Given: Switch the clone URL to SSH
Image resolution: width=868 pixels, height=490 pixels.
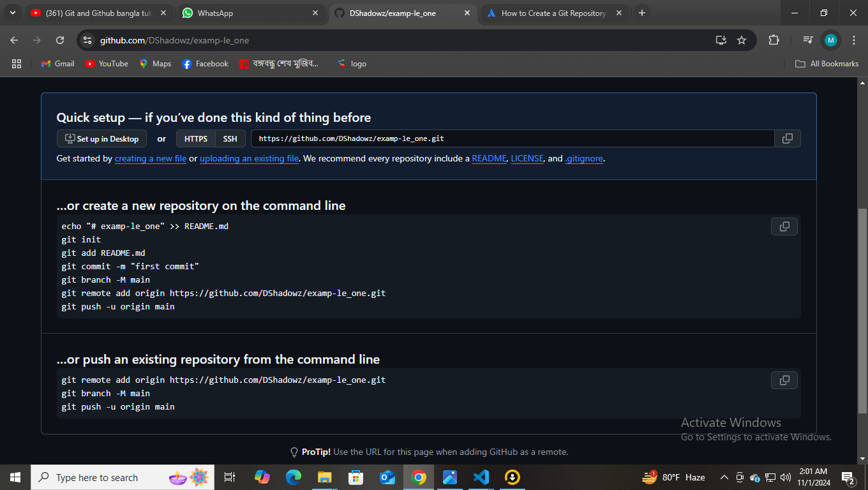Looking at the screenshot, I should point(230,139).
